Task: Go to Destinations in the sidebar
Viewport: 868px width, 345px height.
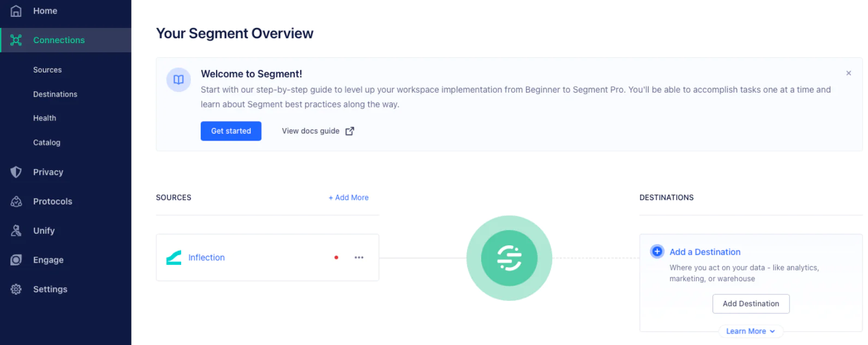Action: pyautogui.click(x=55, y=94)
